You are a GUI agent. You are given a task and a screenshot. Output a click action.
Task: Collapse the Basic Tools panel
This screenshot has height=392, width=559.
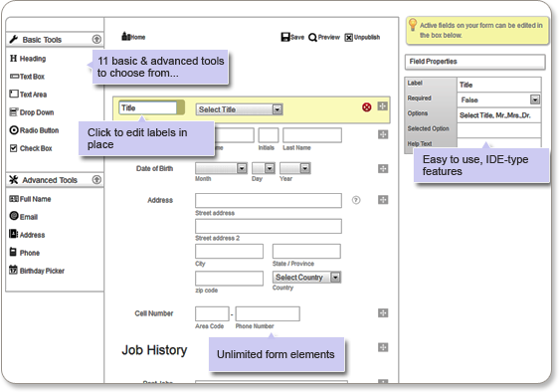96,39
